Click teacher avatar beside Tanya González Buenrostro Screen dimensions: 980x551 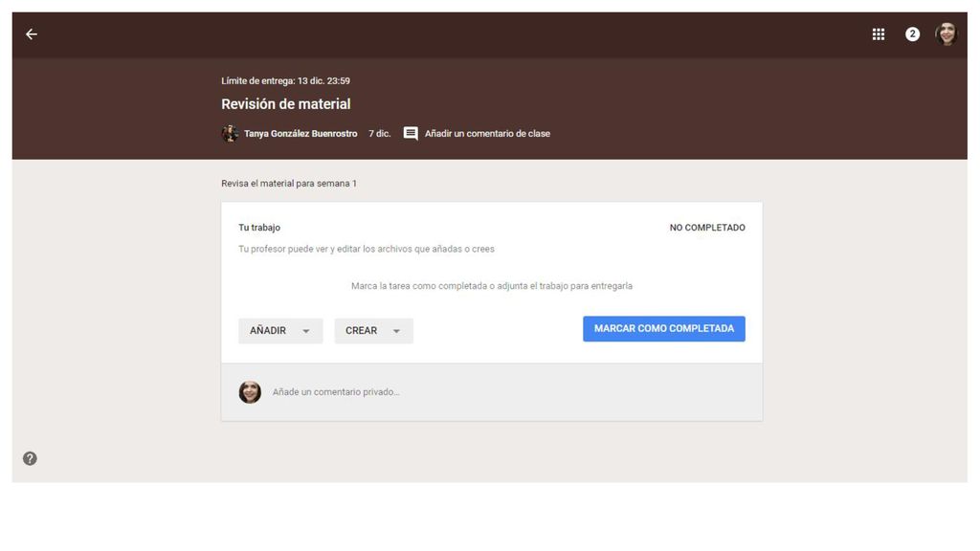[x=230, y=133]
